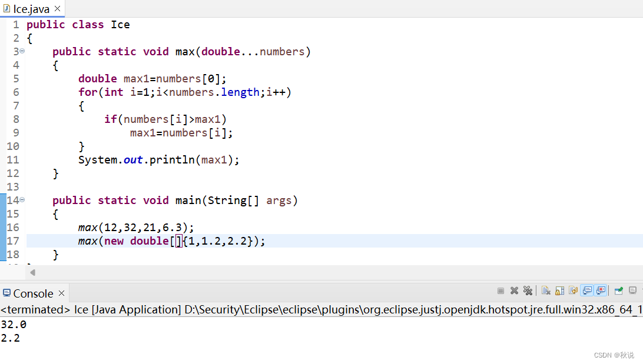Click 'args' parameter in main method
The height and width of the screenshot is (364, 643).
(x=279, y=201)
